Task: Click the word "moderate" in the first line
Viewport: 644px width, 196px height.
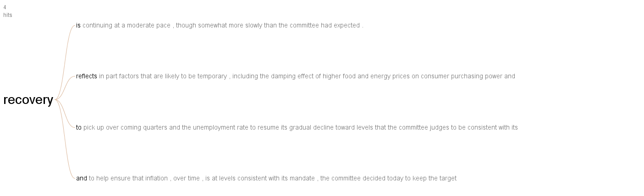Action: pyautogui.click(x=140, y=25)
